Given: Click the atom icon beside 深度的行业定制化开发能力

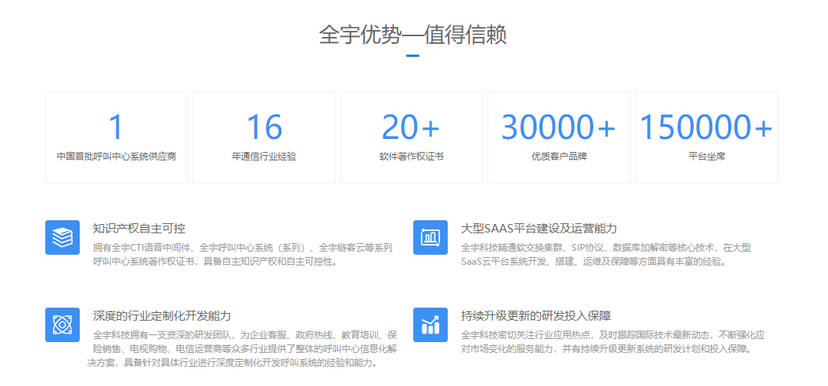Looking at the screenshot, I should click(62, 325).
